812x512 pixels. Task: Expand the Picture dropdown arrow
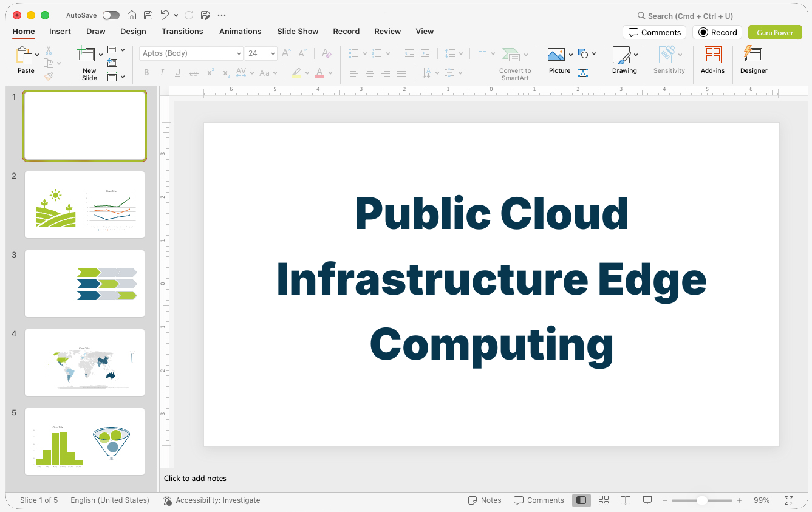coord(571,55)
